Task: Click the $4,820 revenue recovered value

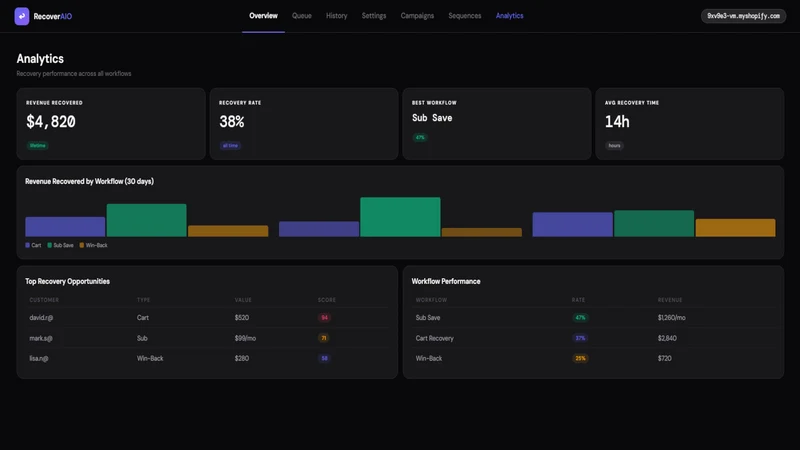Action: 51,121
